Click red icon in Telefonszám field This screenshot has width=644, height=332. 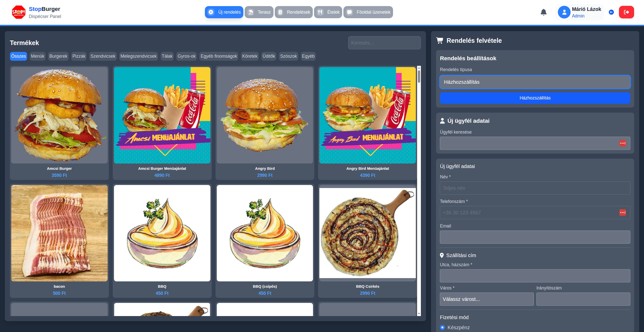pos(622,213)
